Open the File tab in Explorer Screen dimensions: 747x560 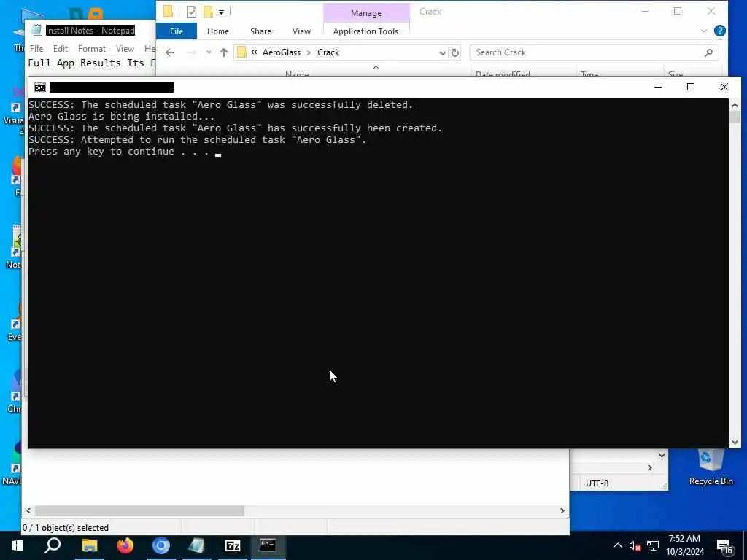[177, 31]
